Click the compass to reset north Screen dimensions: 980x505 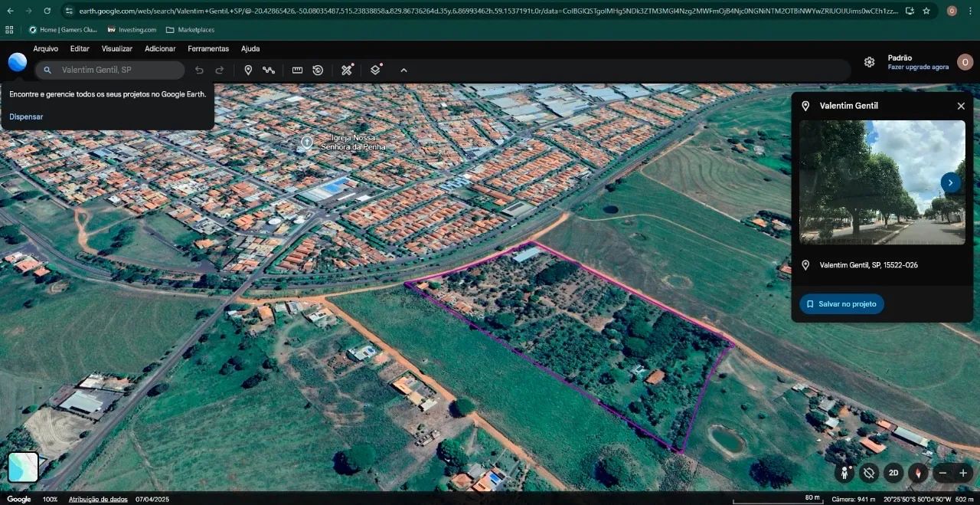918,473
